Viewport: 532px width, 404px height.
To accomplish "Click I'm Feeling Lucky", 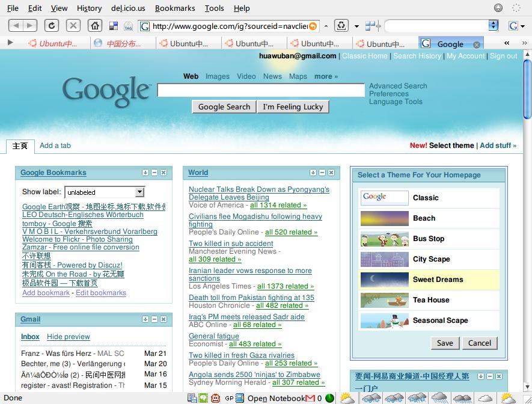I will (x=293, y=107).
